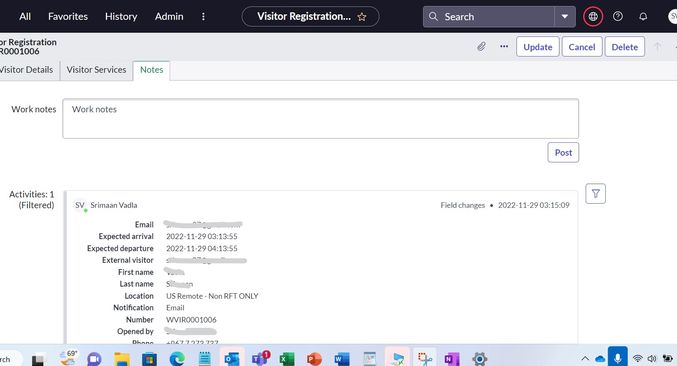The width and height of the screenshot is (677, 366).
Task: Open Outlook from the taskbar
Action: tap(232, 359)
